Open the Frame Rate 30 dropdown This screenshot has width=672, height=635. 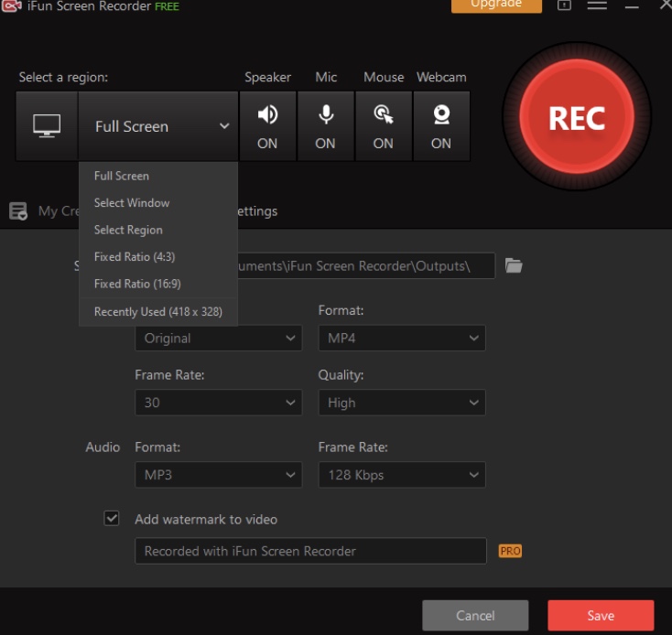(x=218, y=403)
